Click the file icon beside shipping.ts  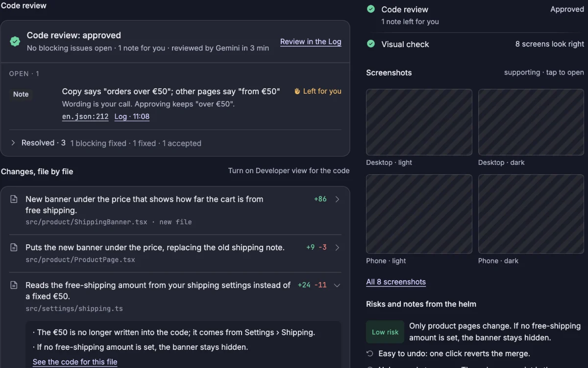(x=14, y=285)
